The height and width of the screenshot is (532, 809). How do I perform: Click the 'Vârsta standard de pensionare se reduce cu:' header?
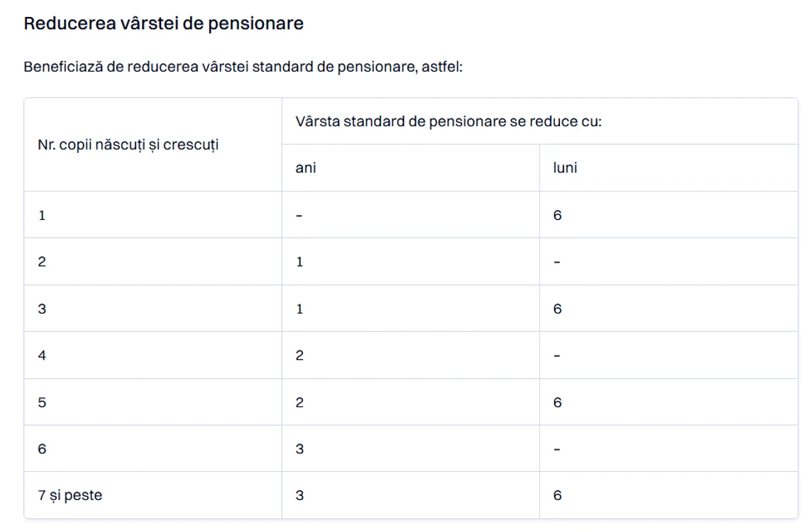[x=448, y=122]
